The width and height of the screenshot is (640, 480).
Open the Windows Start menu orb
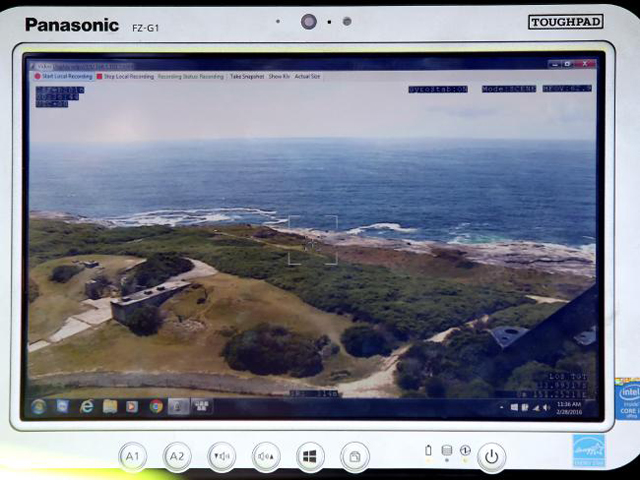pyautogui.click(x=38, y=407)
